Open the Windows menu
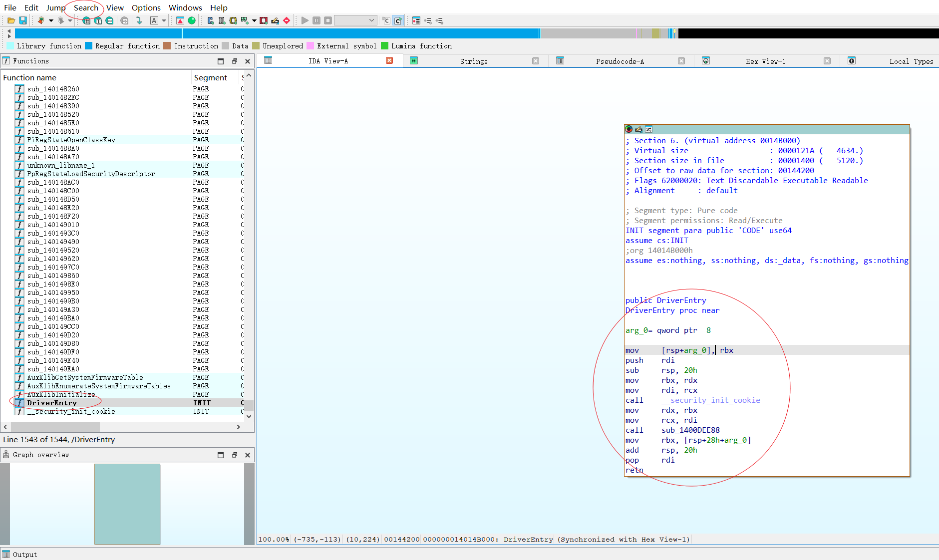939x560 pixels. 185,7
